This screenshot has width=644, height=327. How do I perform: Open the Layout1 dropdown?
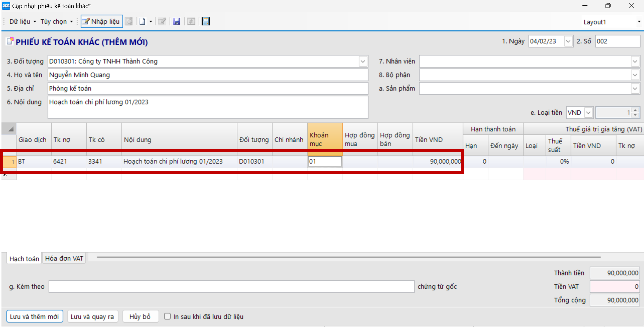639,22
